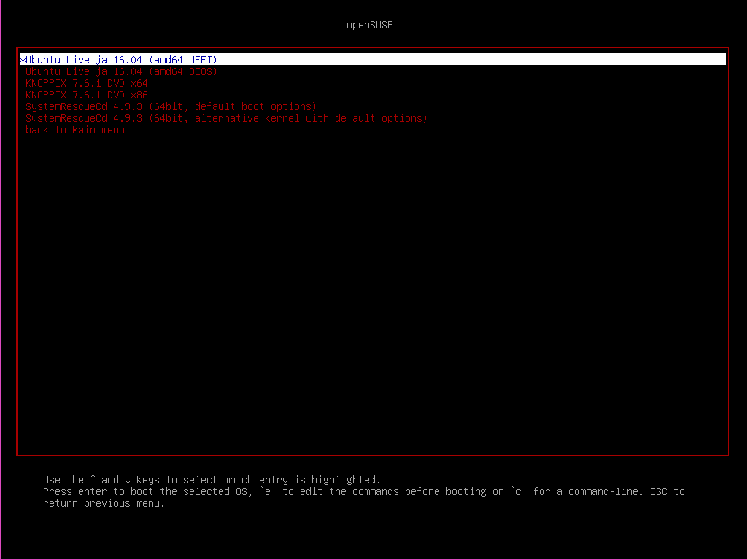Click the word 'openSUSE' header text
The image size is (747, 560).
[370, 24]
